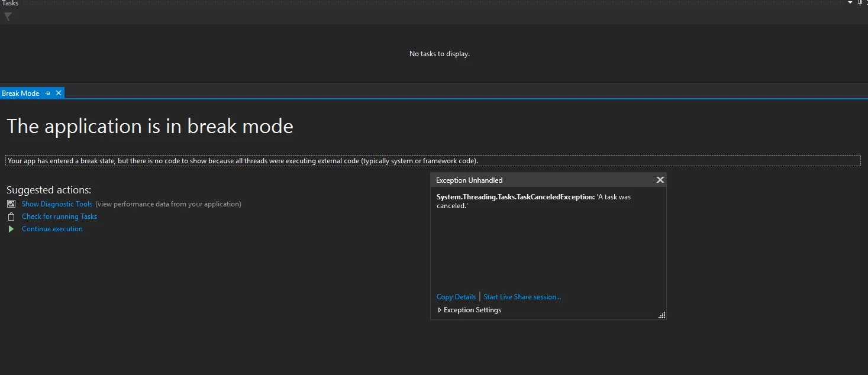
Task: Expand the Exception Settings section
Action: [x=440, y=310]
